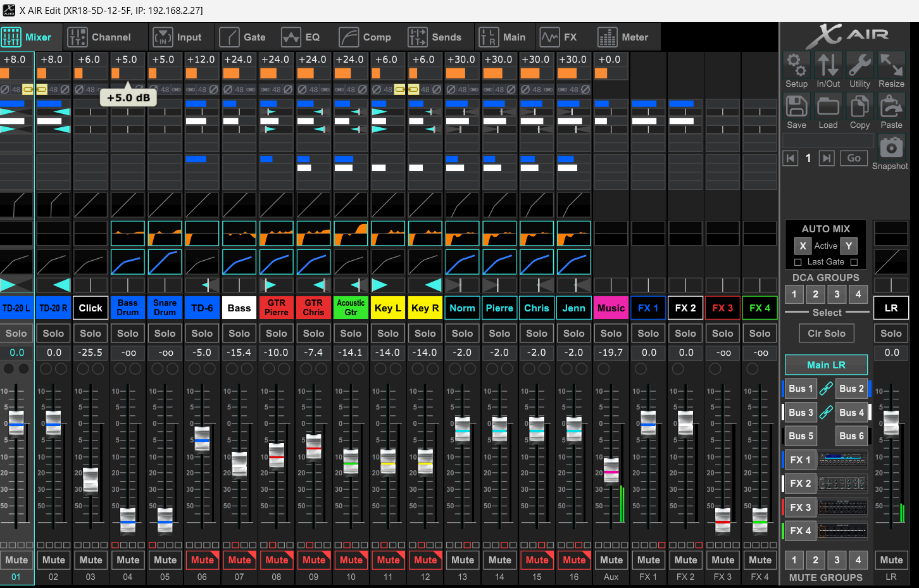
Task: Solo the Bass channel
Action: pos(239,334)
